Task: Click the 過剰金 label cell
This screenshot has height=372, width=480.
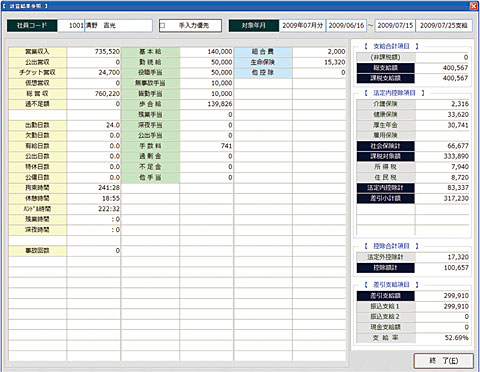Action: (150, 156)
